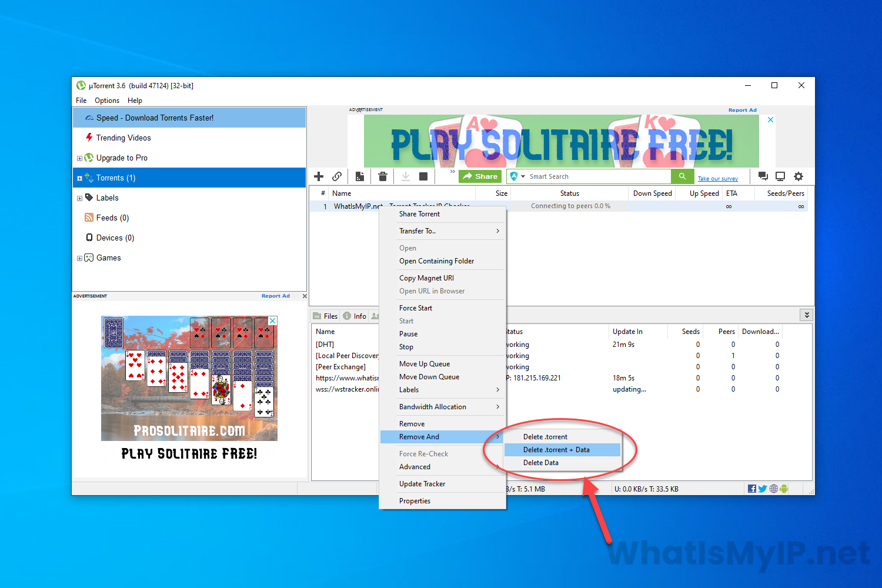Screen dimensions: 882x588
Task: Switch to the Files tab
Action: (x=325, y=316)
